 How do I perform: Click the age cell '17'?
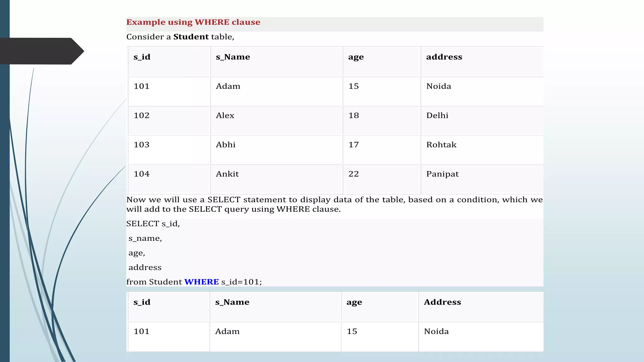coord(353,145)
